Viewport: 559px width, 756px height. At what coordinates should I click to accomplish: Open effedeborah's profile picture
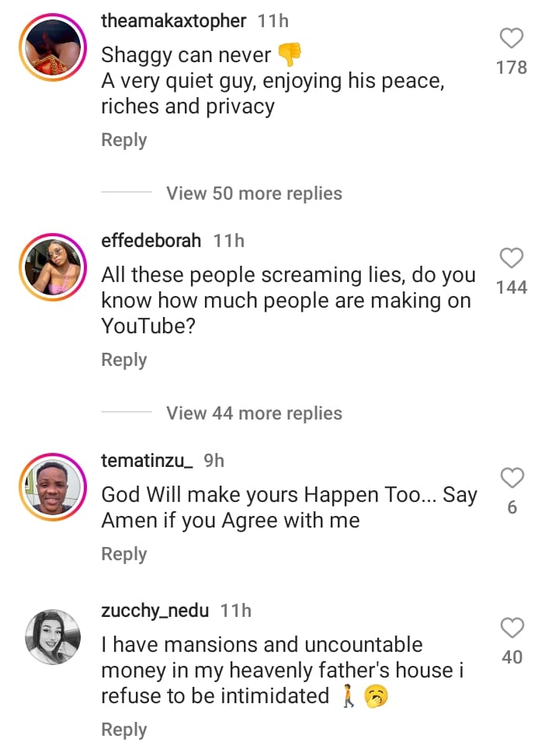53,268
